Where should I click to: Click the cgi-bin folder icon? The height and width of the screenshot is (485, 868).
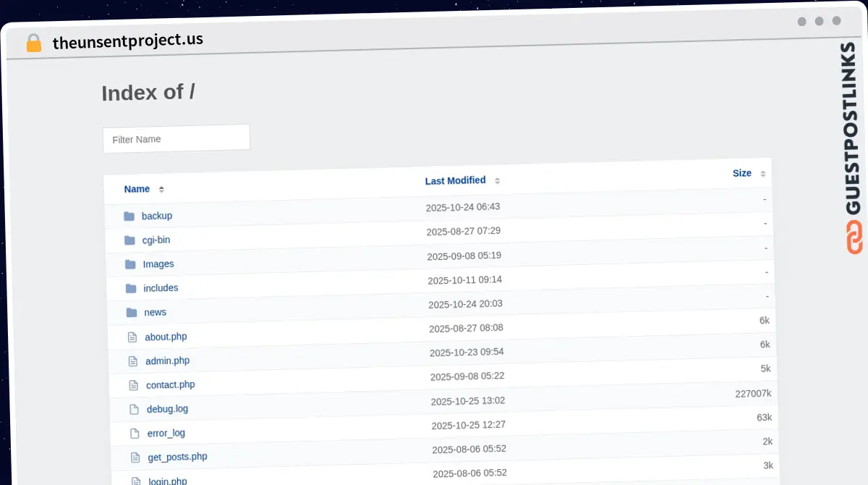[x=129, y=240]
